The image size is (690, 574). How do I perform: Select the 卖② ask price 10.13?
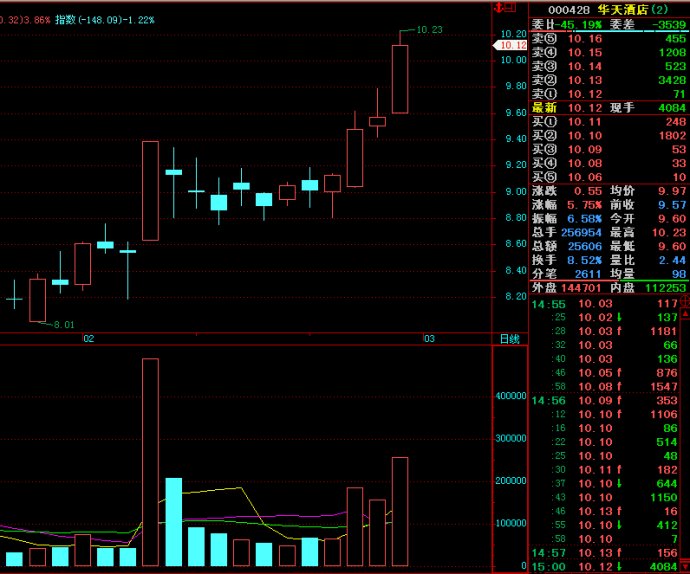585,80
